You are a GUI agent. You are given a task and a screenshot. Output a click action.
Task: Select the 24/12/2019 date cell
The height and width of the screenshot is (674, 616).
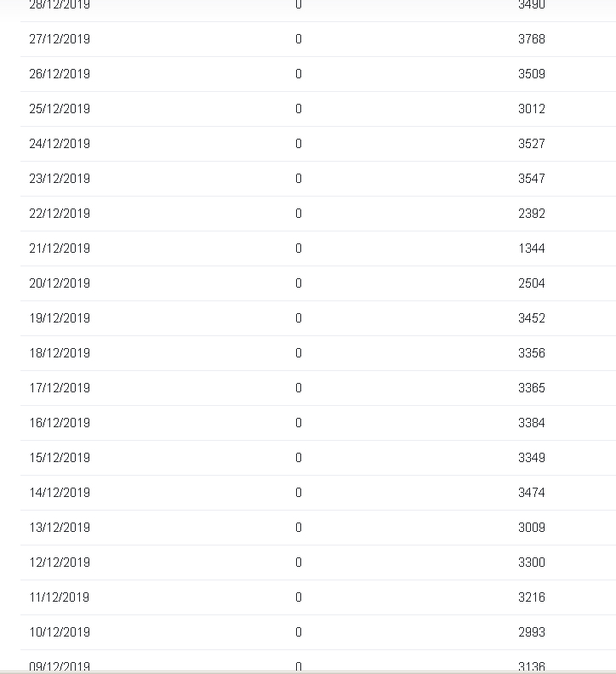60,144
